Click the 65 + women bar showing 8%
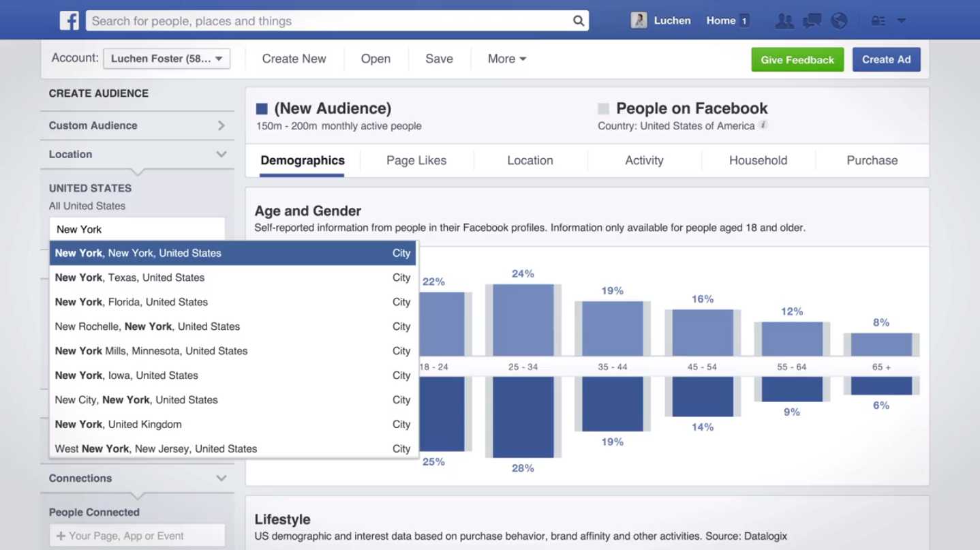The image size is (980, 550). click(x=881, y=344)
